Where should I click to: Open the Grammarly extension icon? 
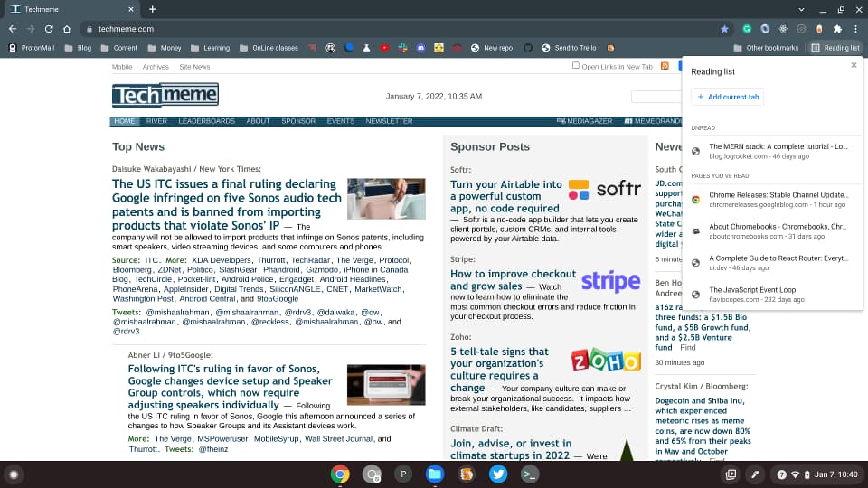tap(747, 29)
